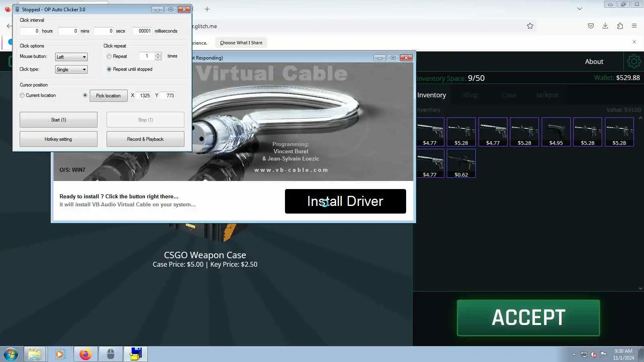The width and height of the screenshot is (644, 362).
Task: Click the Y coordinate field
Action: [168, 96]
